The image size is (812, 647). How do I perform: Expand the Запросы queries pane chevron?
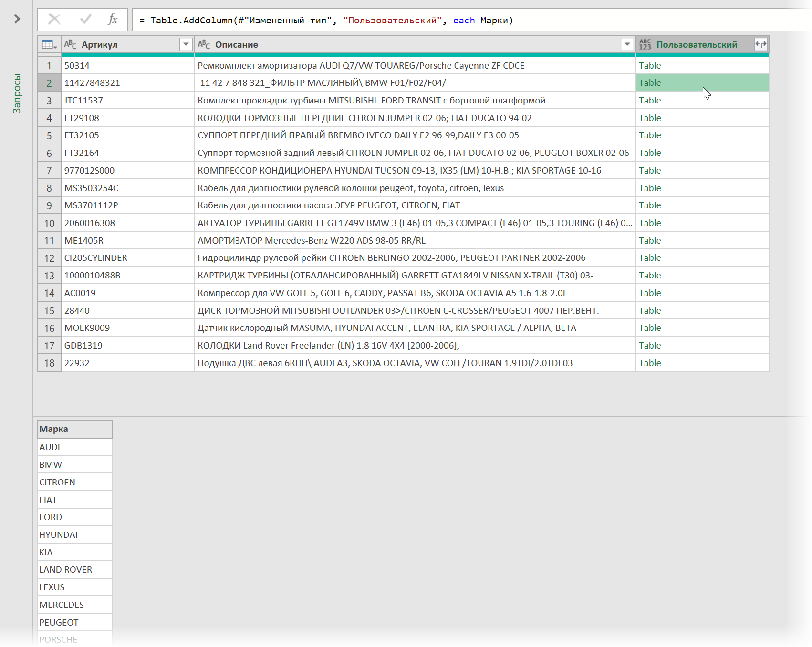(x=17, y=19)
